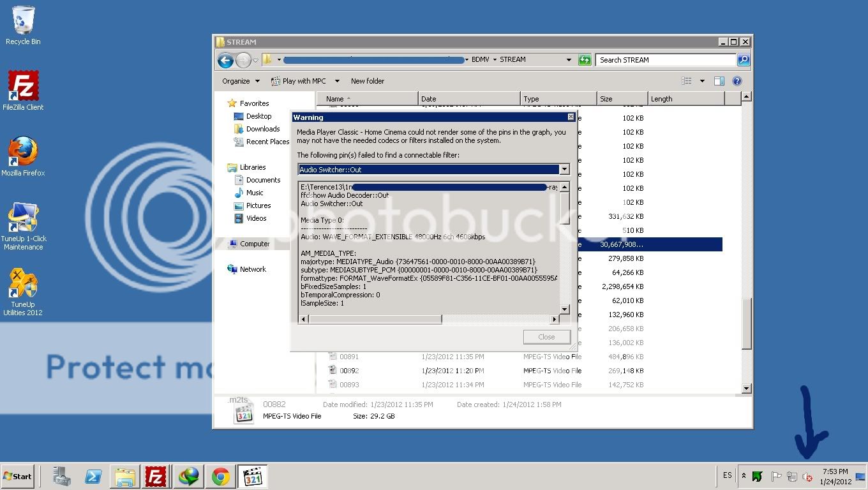Screen dimensions: 868x490
Task: Create a New folder
Action: pyautogui.click(x=368, y=81)
